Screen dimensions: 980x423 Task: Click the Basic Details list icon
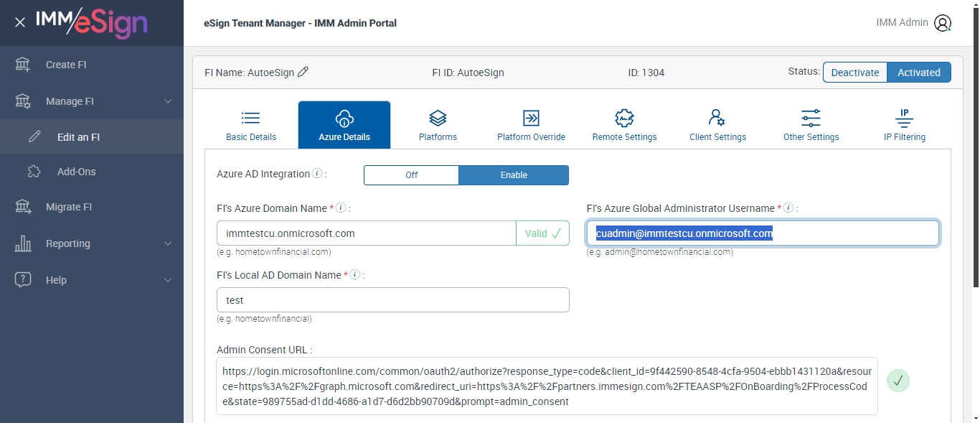tap(251, 118)
